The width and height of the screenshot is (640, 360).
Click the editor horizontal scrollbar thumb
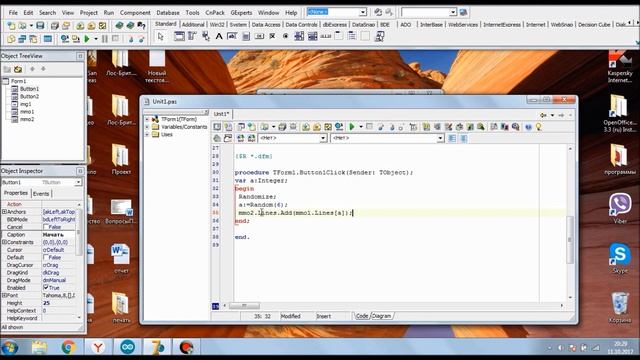(244, 305)
